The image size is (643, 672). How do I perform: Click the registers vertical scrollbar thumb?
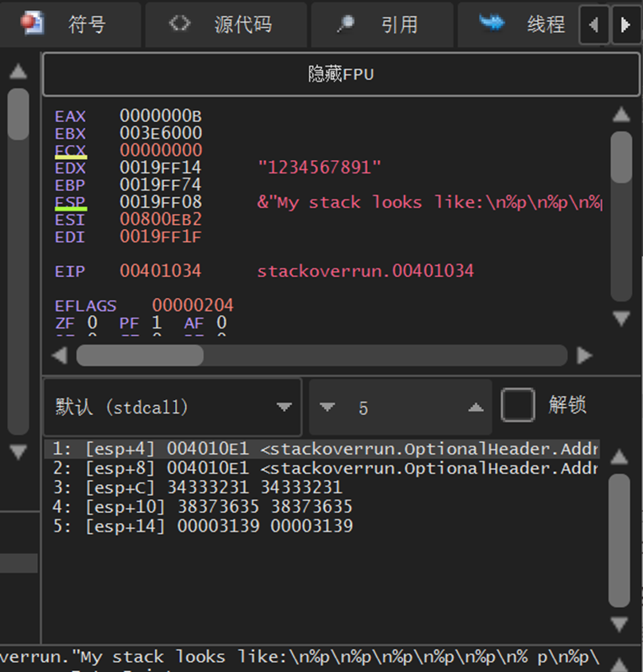621,157
